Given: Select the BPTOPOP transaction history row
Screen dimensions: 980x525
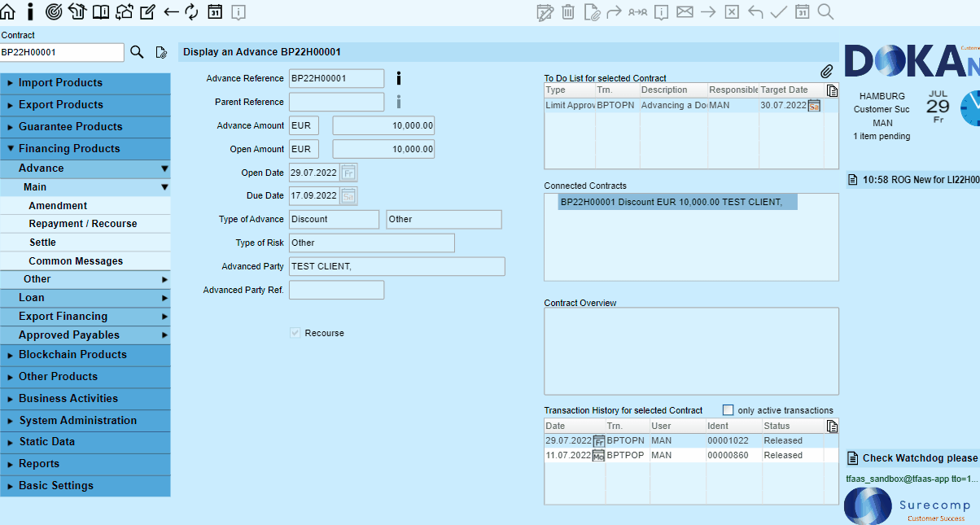Looking at the screenshot, I should tap(625, 456).
